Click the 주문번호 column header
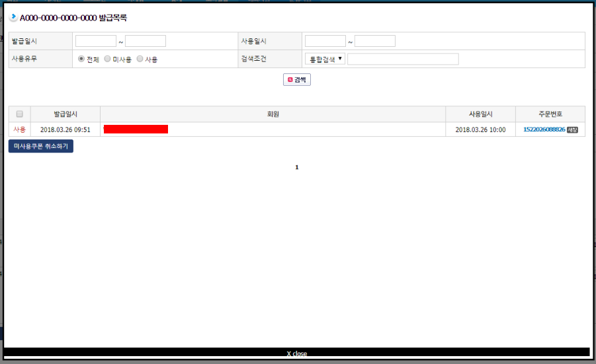This screenshot has width=596, height=364. click(x=550, y=114)
